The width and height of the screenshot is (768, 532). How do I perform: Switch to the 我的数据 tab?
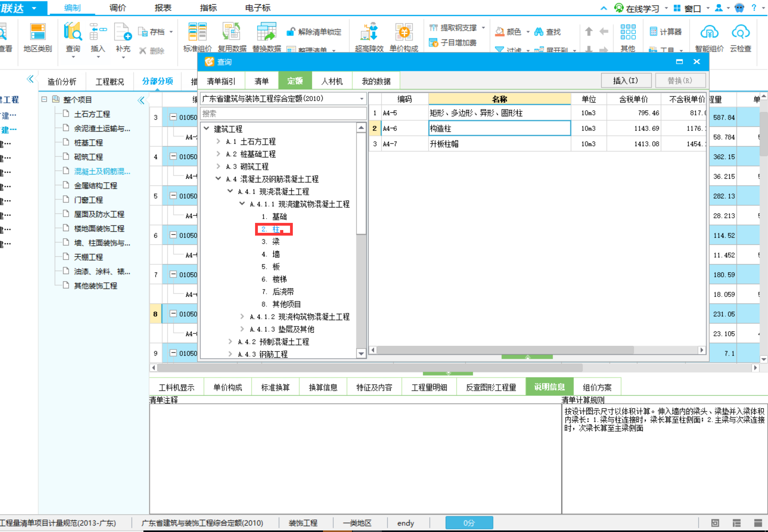coord(376,81)
